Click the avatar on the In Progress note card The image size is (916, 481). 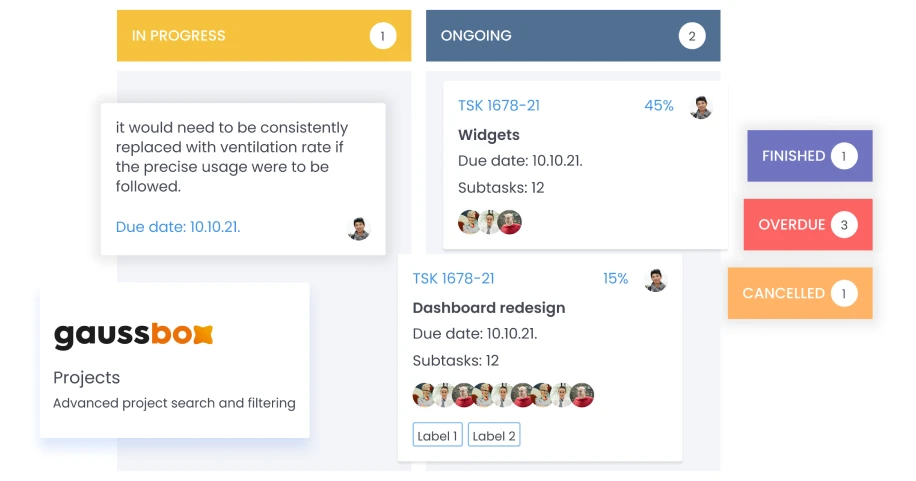359,228
